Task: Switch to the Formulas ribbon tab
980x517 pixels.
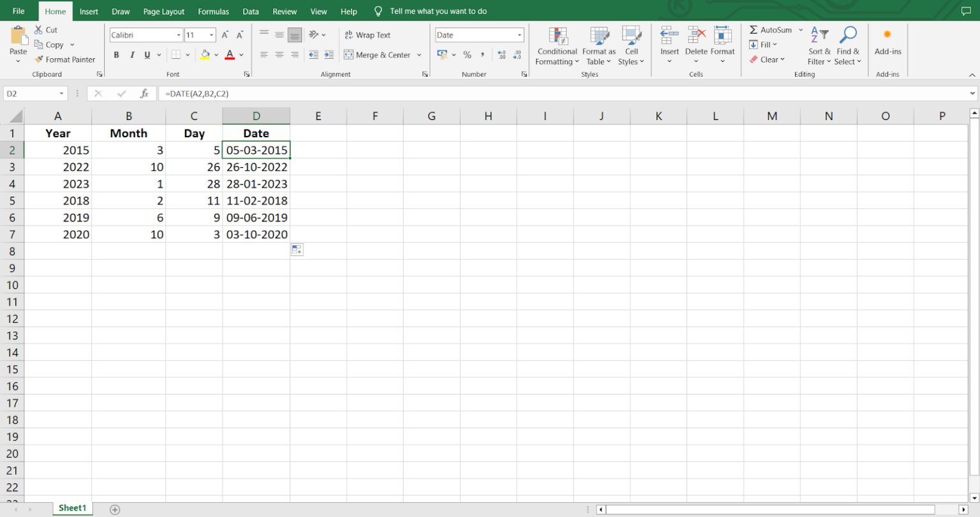Action: point(213,11)
